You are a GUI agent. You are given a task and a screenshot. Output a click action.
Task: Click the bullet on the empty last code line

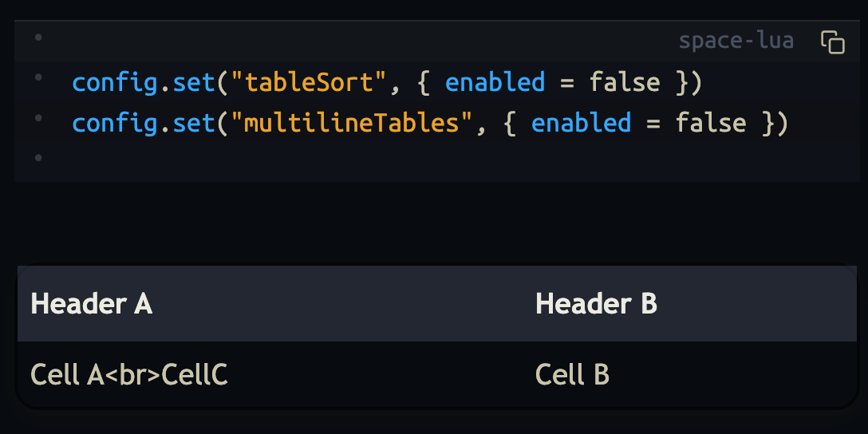click(37, 158)
